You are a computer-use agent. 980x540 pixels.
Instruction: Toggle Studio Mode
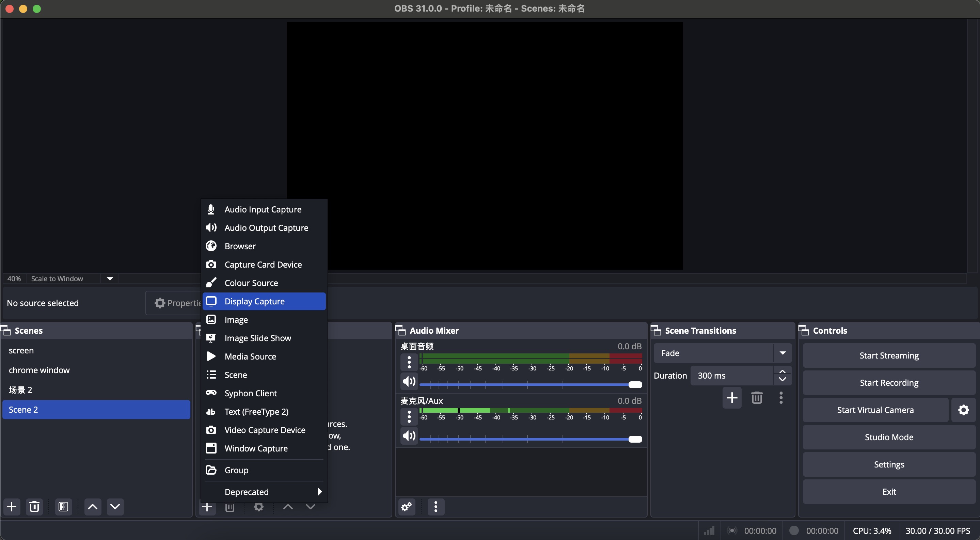pyautogui.click(x=889, y=437)
